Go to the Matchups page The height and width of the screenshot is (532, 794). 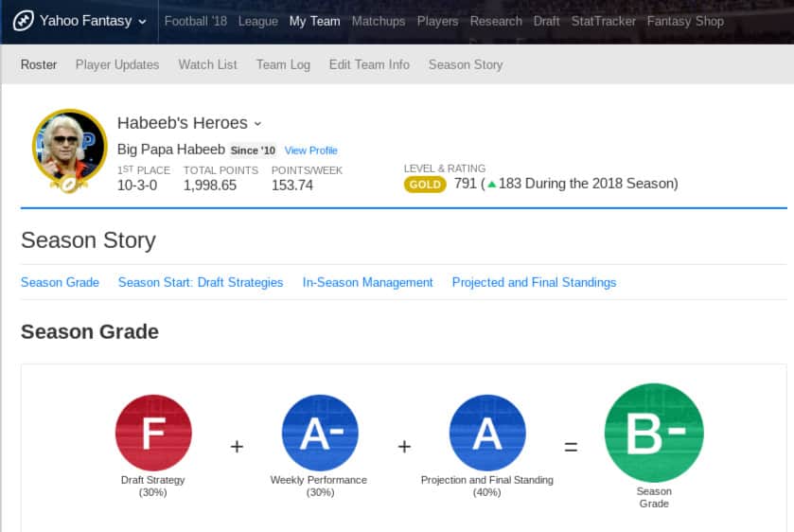click(x=378, y=21)
